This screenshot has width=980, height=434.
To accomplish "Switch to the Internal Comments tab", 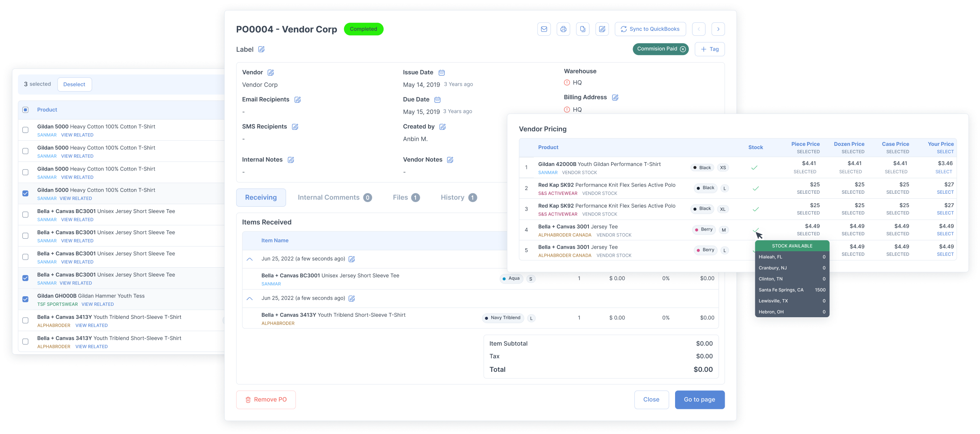I will tap(334, 197).
